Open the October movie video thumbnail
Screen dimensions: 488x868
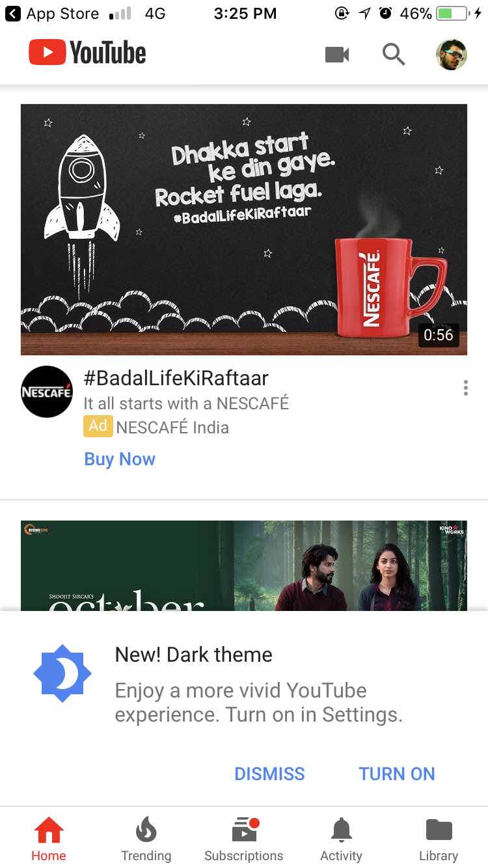click(244, 565)
